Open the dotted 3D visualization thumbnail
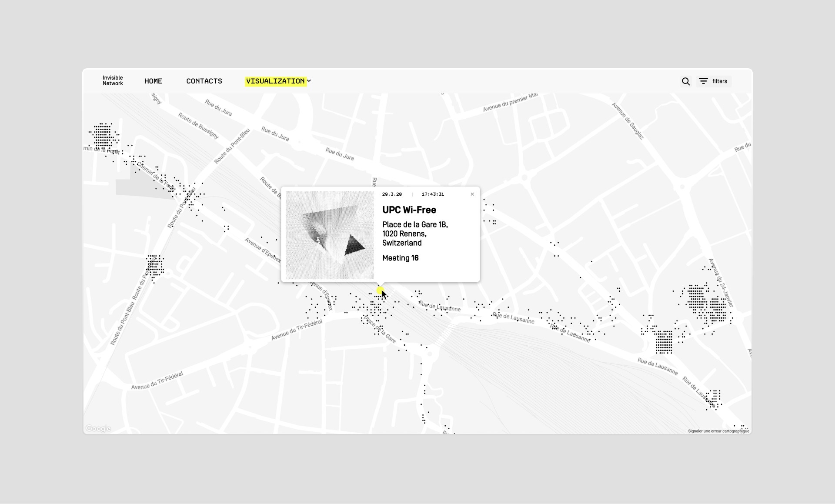This screenshot has height=504, width=835. coord(330,235)
